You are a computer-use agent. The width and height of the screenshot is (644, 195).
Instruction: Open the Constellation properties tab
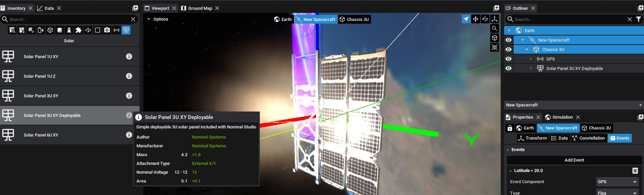588,138
